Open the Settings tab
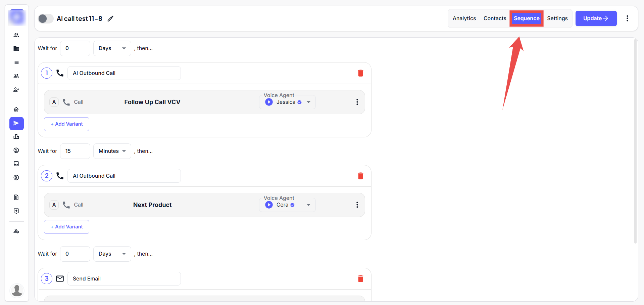This screenshot has height=305, width=644. coord(557,18)
